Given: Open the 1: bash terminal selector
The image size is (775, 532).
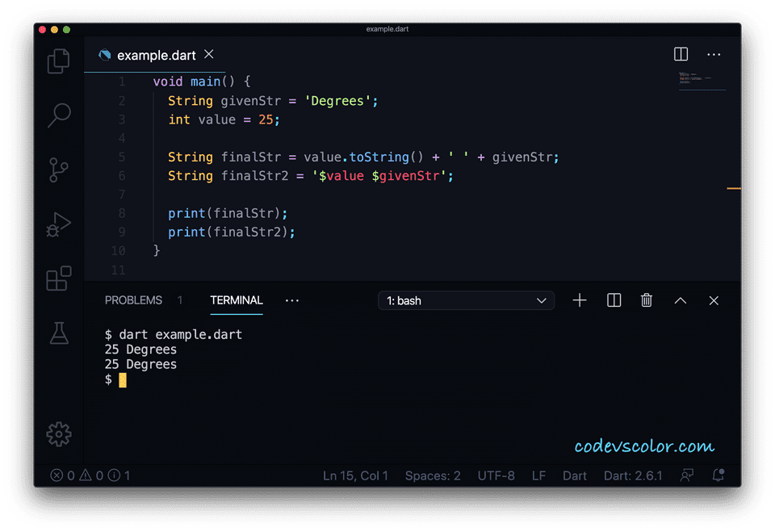Looking at the screenshot, I should click(466, 300).
